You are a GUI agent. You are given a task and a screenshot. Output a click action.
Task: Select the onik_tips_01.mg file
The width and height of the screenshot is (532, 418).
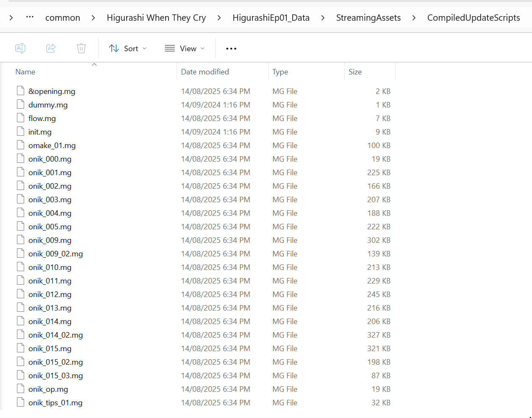click(55, 403)
